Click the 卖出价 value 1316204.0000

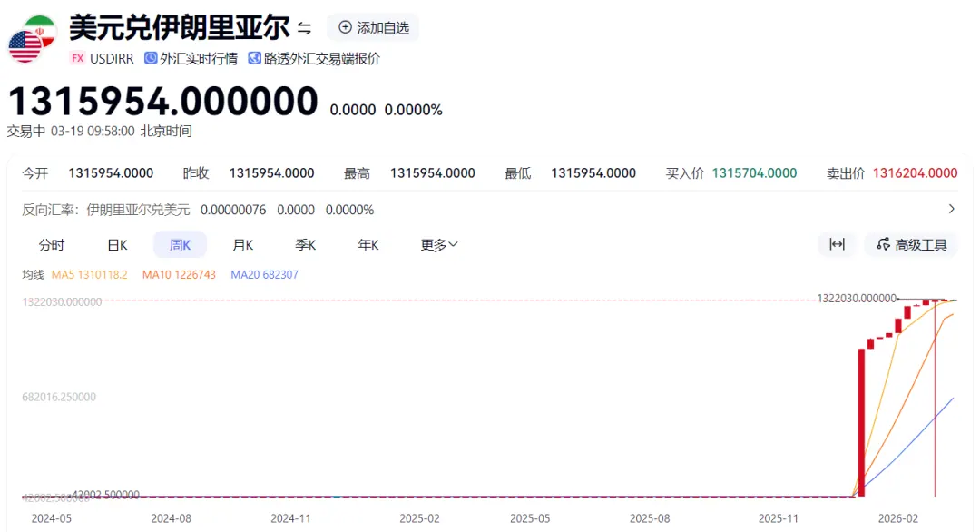(915, 173)
